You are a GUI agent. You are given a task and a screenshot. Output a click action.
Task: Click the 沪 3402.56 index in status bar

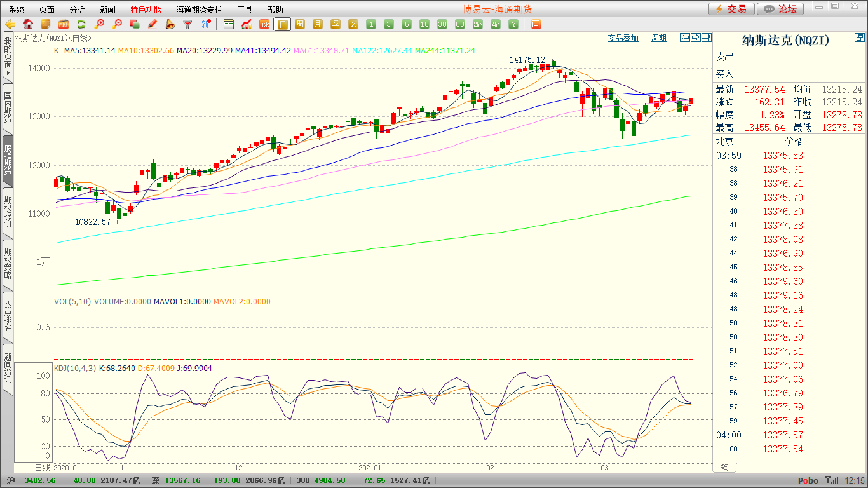point(32,480)
